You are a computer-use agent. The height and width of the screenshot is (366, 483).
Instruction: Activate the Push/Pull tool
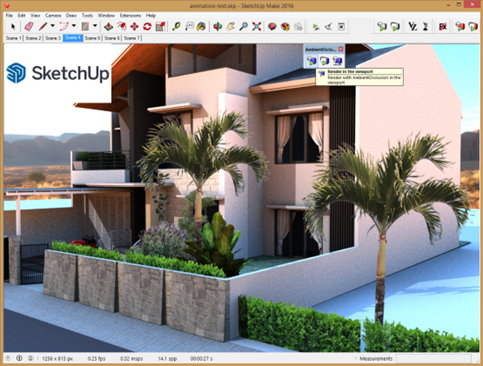(108, 26)
